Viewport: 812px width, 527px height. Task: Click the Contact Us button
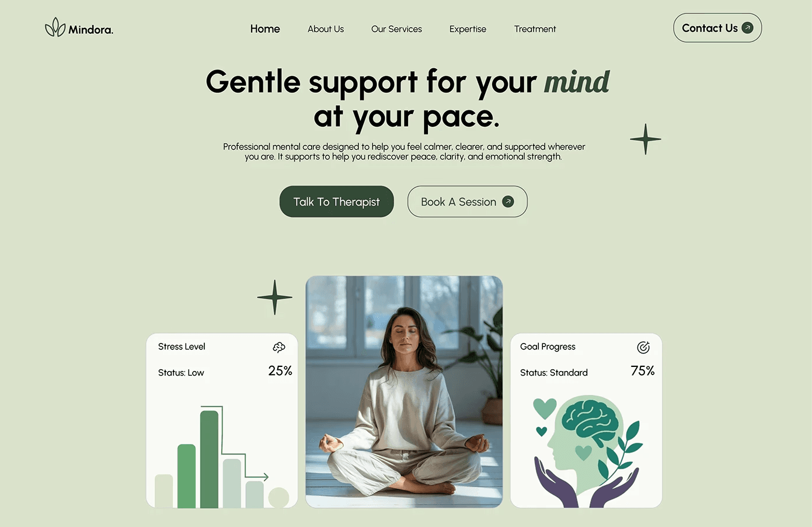point(717,28)
